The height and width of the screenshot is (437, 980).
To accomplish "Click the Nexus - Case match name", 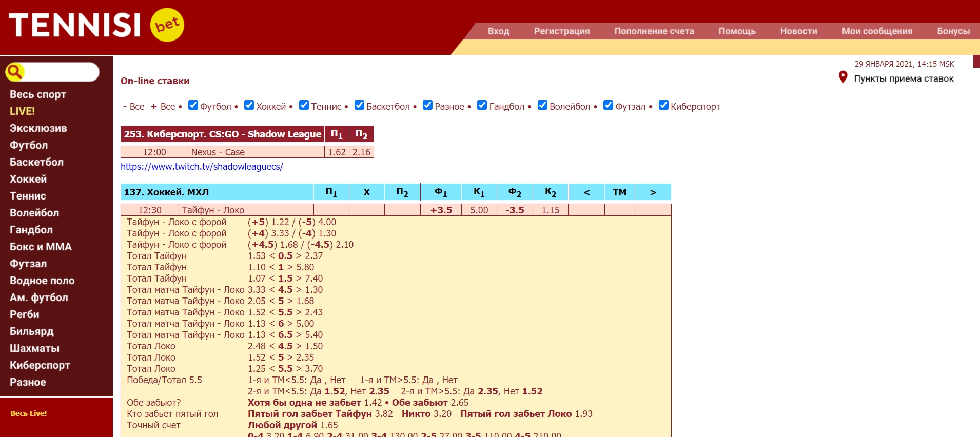I will click(x=218, y=152).
